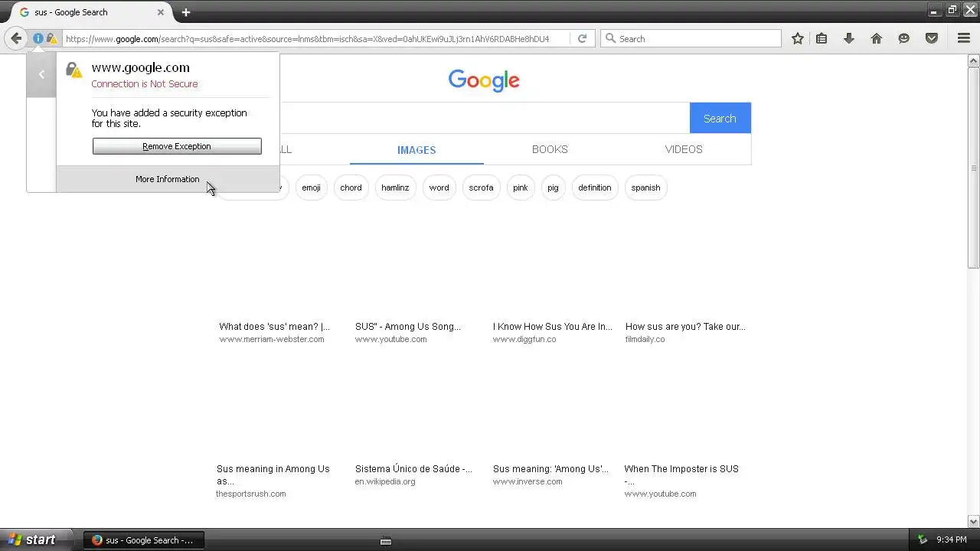
Task: Open the hamburger menu
Action: click(964, 38)
